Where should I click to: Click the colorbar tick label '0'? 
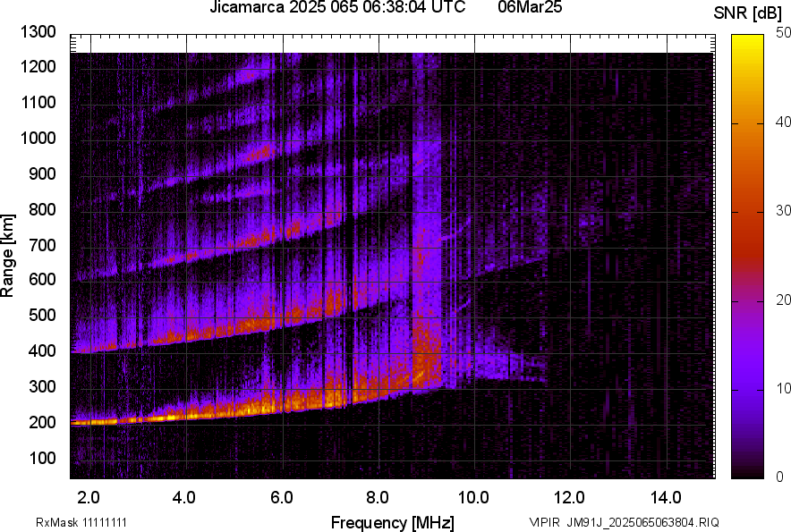click(780, 477)
